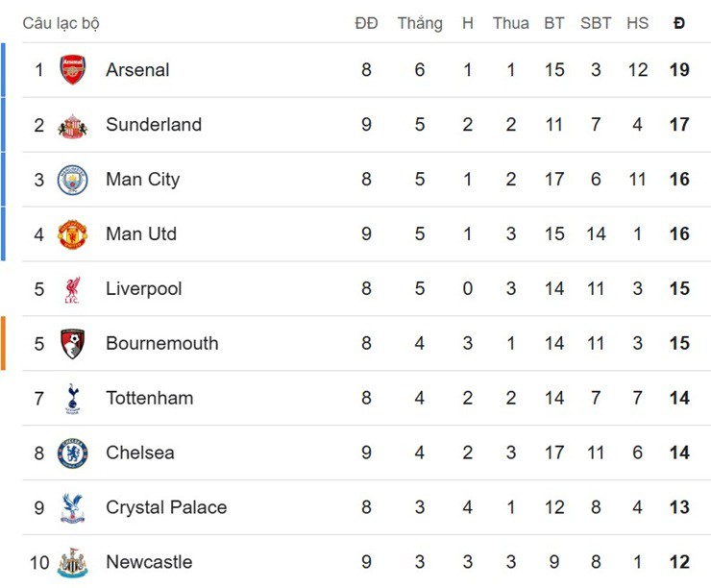Screen dimensions: 711x588
Task: Click the Chelsea club crest icon
Action: click(x=73, y=453)
